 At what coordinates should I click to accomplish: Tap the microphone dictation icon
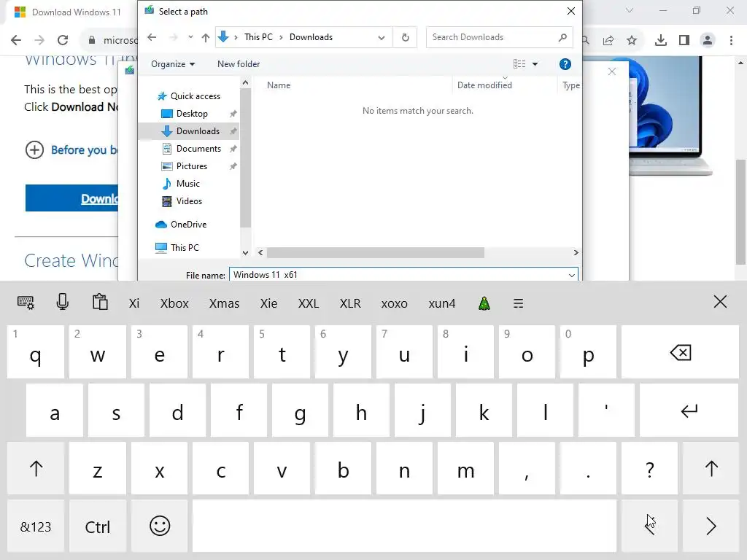coord(63,302)
